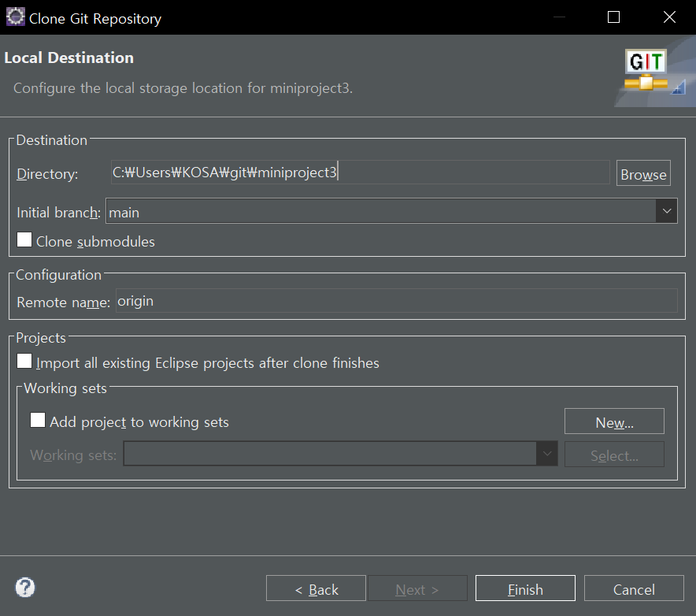Check Import all existing Eclipse projects
Viewport: 696px width, 616px height.
pos(24,361)
